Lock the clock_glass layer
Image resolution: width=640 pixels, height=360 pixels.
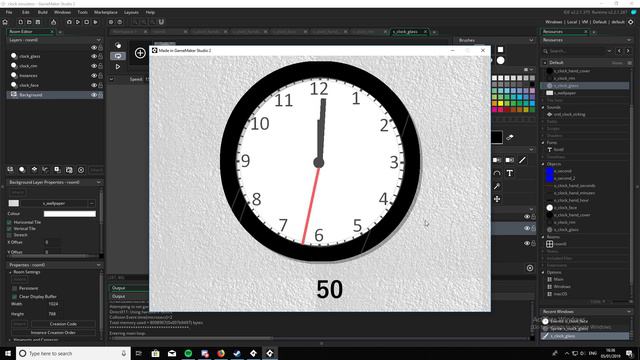tap(100, 56)
